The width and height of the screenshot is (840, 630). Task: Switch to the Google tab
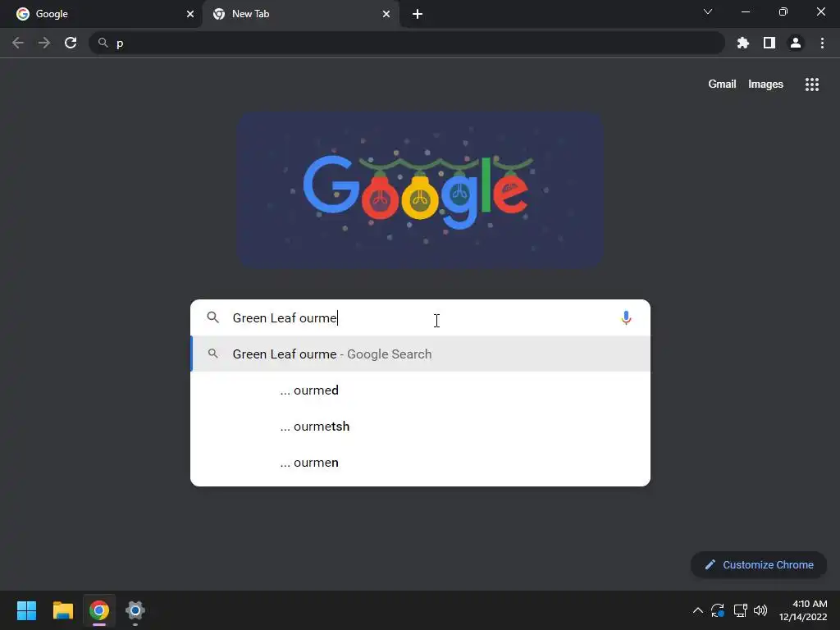(x=101, y=14)
